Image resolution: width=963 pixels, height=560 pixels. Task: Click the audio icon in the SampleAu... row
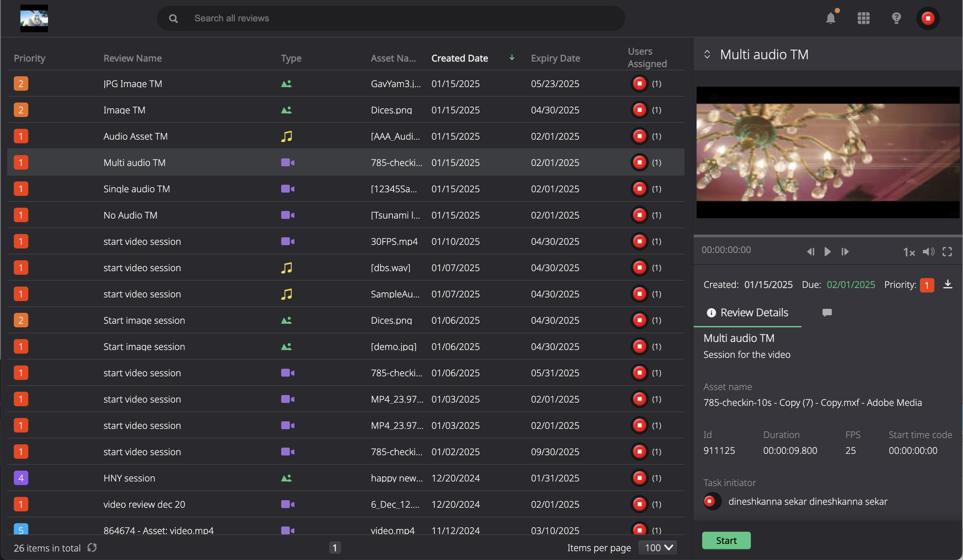point(286,294)
